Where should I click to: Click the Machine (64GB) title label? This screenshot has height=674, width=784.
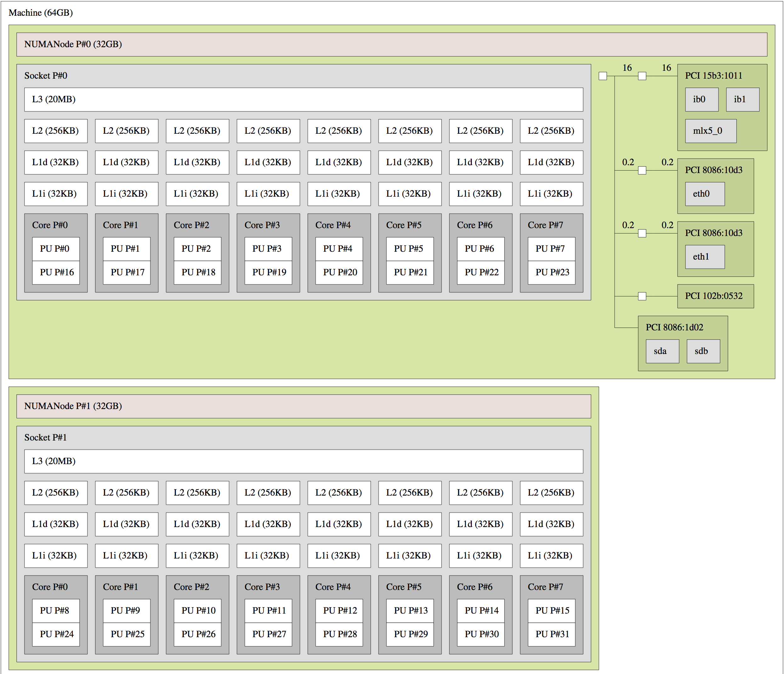41,13
